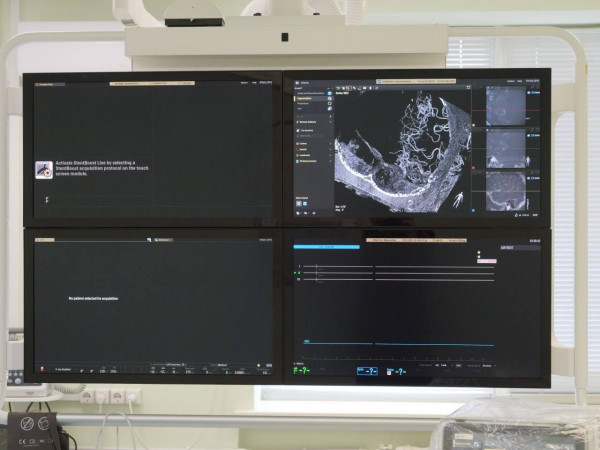
Task: Click the pink alert label on hemodynamic screen
Action: tap(486, 261)
